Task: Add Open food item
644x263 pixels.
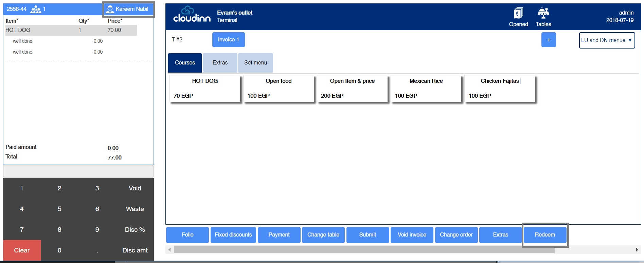Action: pyautogui.click(x=279, y=88)
